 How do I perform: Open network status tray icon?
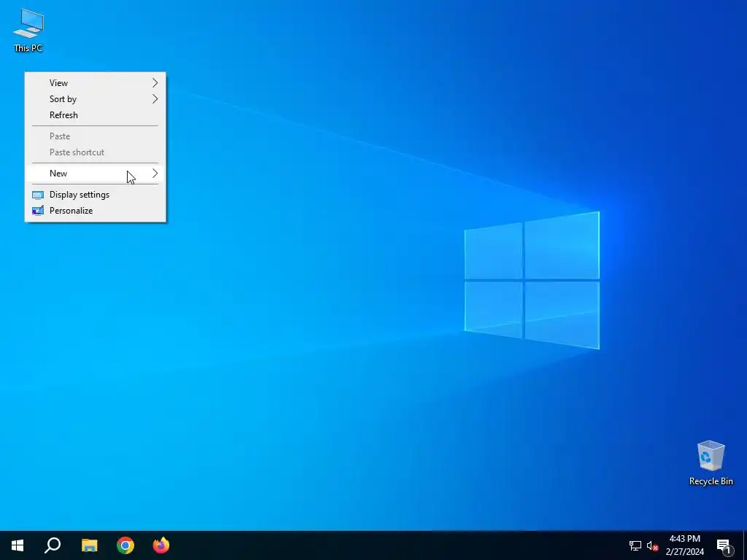click(x=635, y=545)
